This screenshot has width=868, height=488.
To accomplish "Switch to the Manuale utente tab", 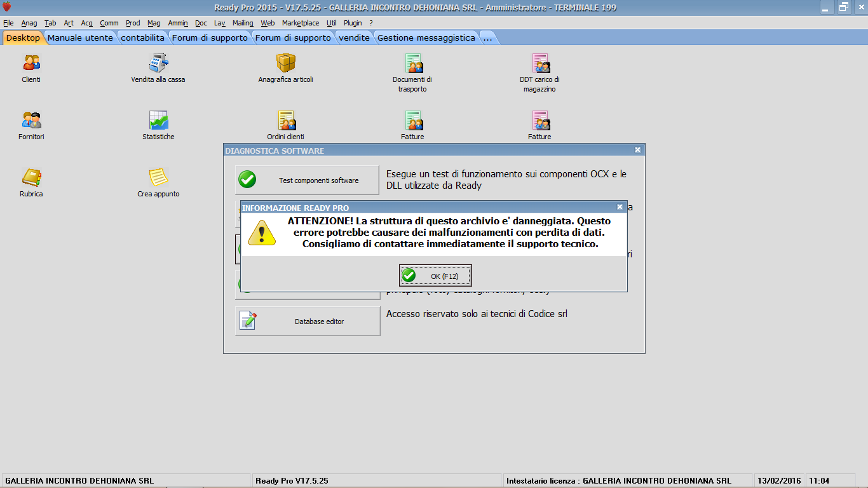I will 80,37.
